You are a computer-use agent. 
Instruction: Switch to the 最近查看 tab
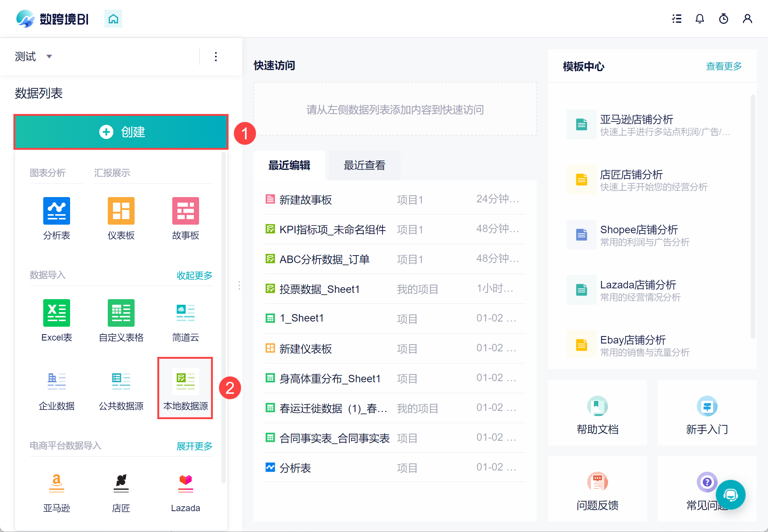(364, 165)
